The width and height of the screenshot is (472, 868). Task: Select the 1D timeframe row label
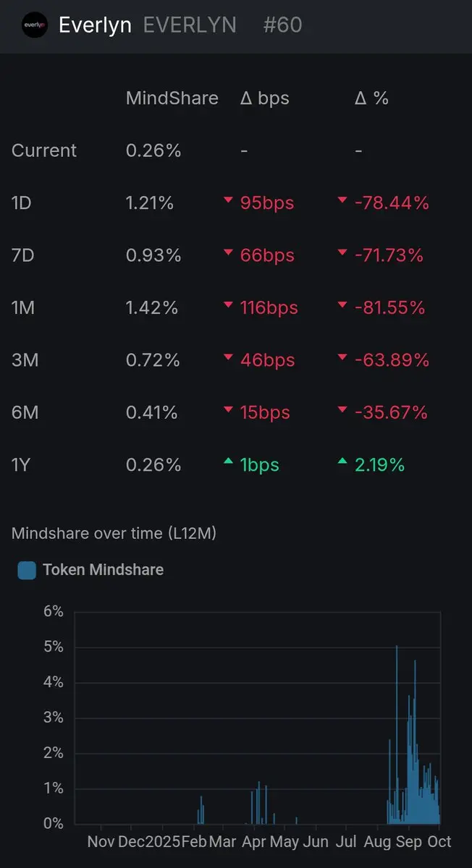[x=22, y=203]
